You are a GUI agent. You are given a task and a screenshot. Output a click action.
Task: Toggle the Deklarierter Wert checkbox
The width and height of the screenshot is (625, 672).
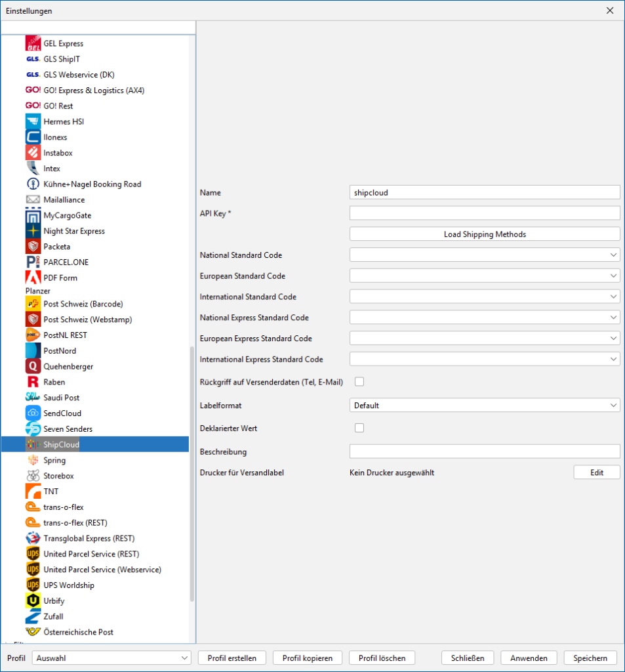click(x=359, y=428)
